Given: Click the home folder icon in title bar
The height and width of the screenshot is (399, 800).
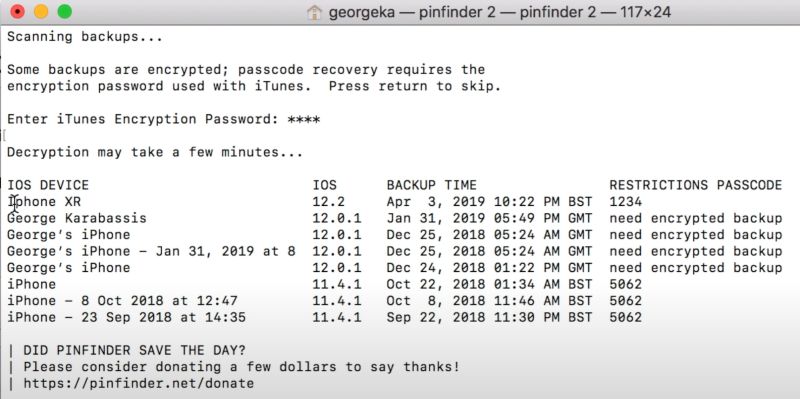Looking at the screenshot, I should (x=314, y=12).
